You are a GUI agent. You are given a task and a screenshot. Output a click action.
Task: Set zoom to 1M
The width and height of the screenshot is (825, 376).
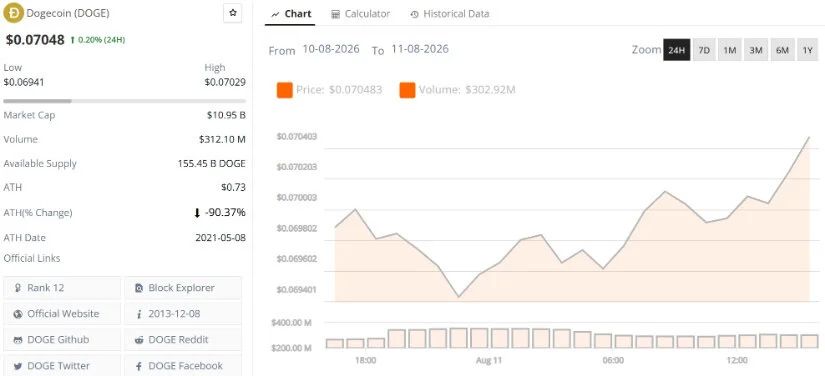729,50
